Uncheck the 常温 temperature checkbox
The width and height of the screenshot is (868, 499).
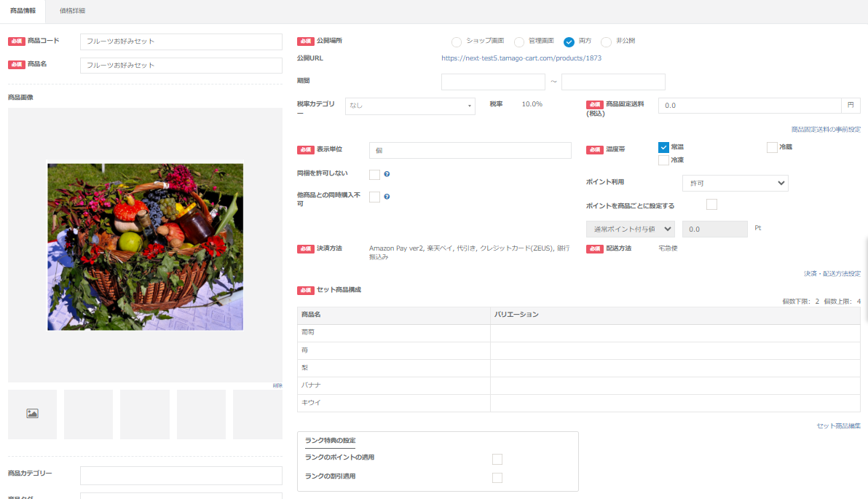(663, 147)
